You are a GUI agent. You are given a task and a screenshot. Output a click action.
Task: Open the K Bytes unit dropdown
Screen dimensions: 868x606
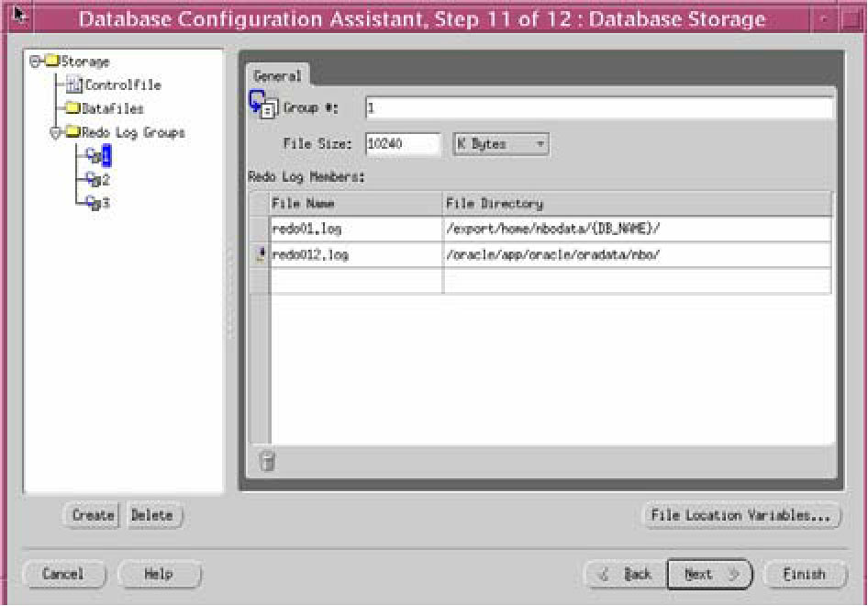pos(501,144)
